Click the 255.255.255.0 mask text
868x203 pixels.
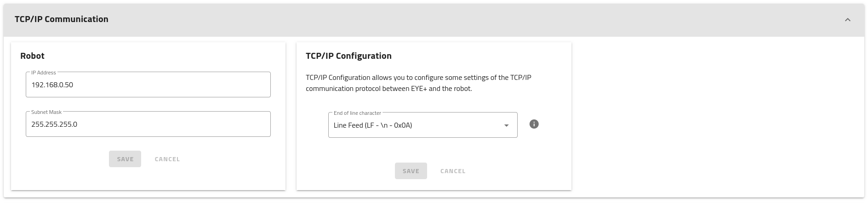click(54, 124)
